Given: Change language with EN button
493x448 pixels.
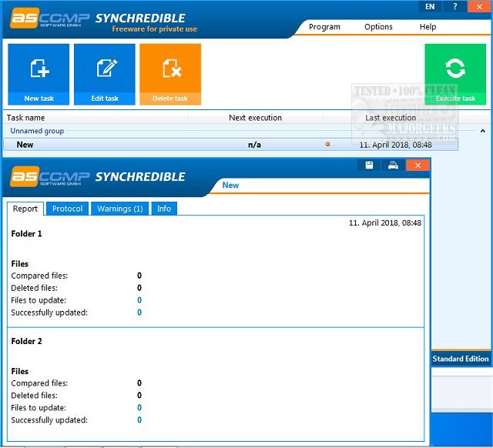Looking at the screenshot, I should click(x=430, y=6).
